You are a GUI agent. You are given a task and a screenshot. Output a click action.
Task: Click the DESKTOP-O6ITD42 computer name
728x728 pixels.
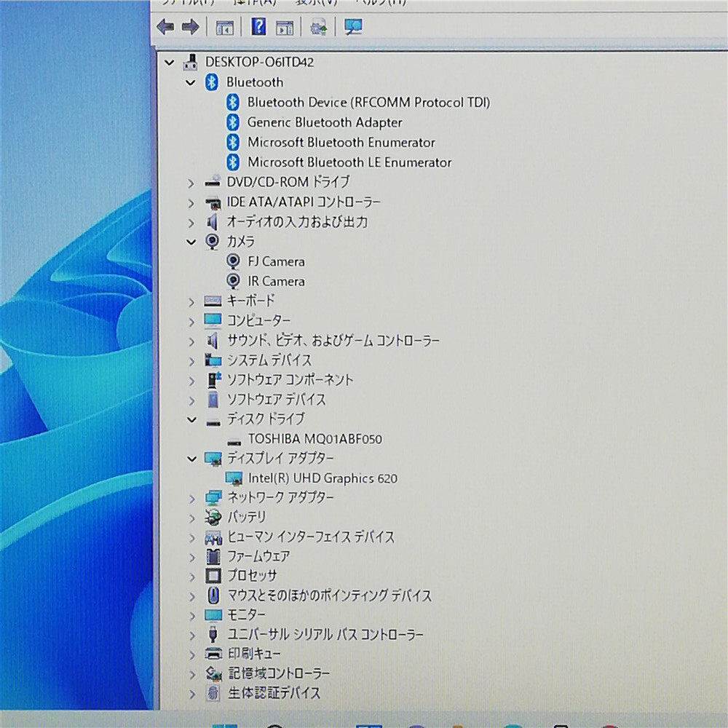tap(260, 62)
